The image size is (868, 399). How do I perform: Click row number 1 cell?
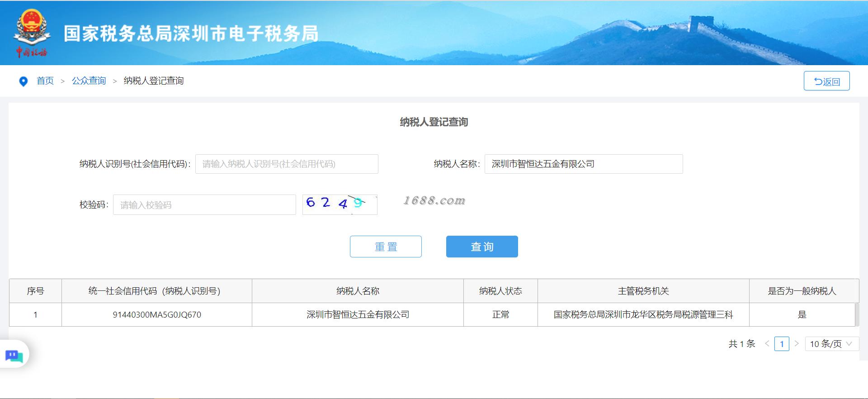coord(35,315)
